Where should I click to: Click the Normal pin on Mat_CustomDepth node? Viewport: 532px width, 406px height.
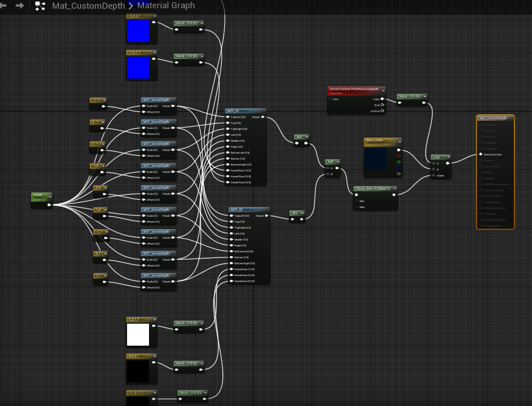pos(481,172)
